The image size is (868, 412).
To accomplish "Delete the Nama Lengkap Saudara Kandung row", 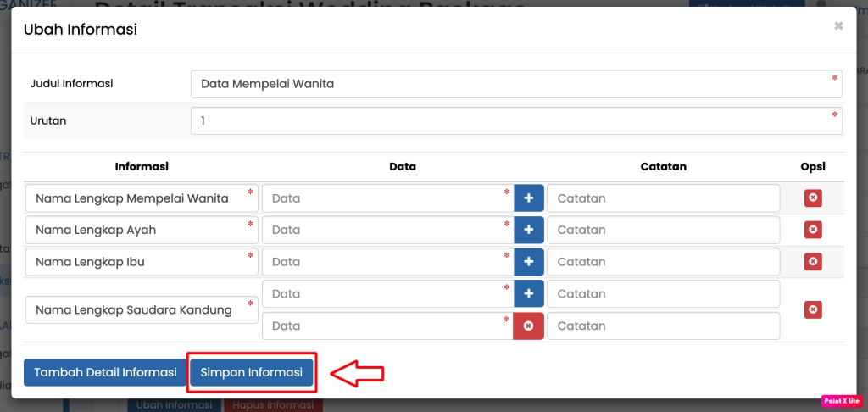I will pyautogui.click(x=812, y=310).
